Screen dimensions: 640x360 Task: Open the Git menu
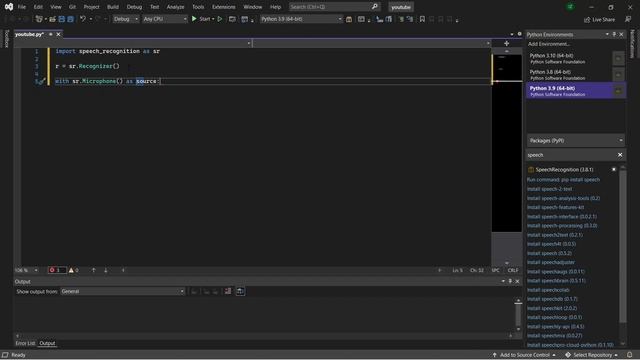coord(72,7)
